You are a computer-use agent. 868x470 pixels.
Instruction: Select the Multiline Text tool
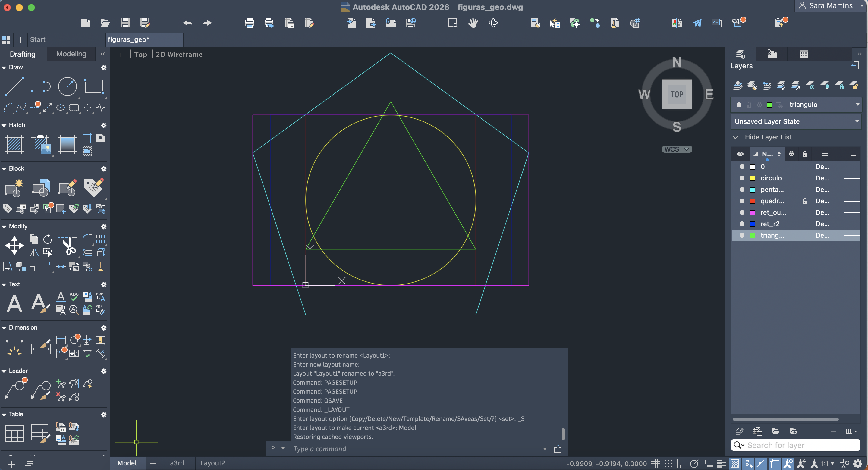coord(14,303)
